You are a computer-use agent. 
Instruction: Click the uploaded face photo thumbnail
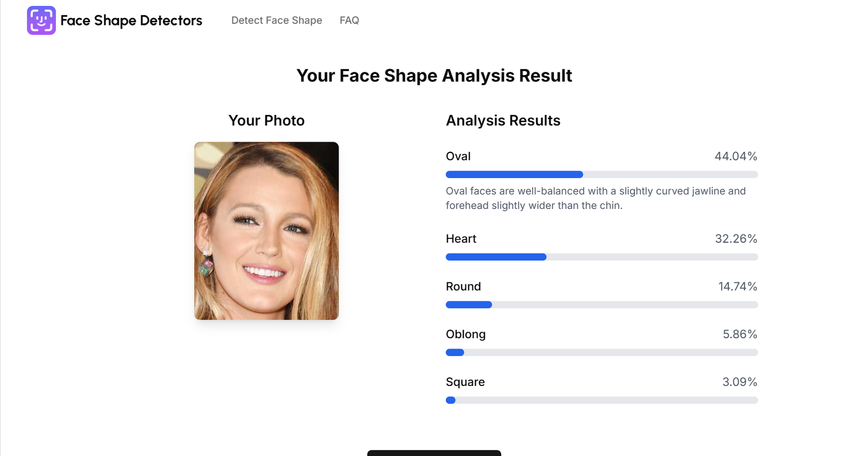pyautogui.click(x=266, y=231)
